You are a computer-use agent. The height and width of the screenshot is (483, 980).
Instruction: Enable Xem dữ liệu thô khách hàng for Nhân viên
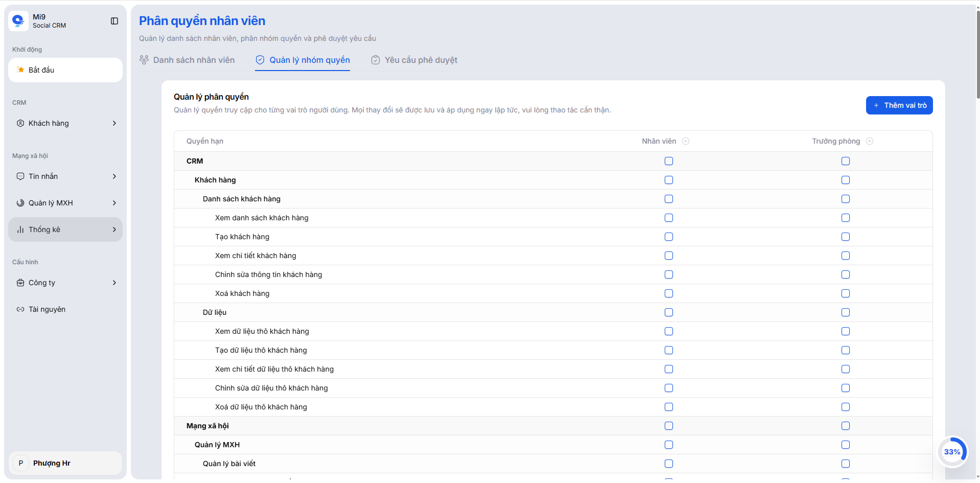tap(669, 331)
